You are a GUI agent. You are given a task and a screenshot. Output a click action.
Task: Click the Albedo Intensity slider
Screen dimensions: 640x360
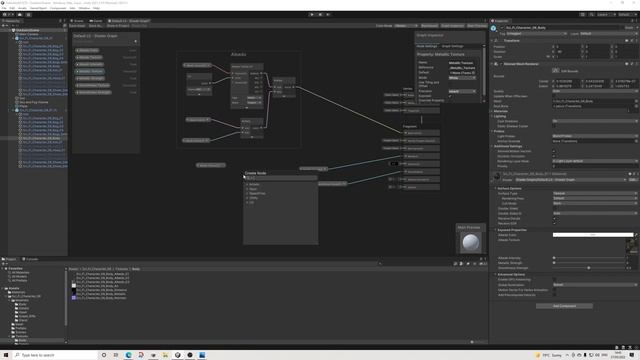tap(590, 258)
